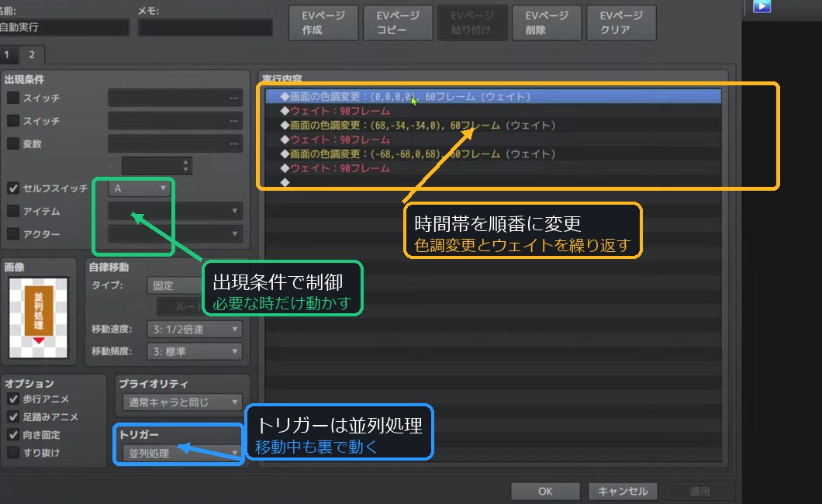
Task: Open the セルフスイッチ A dropdown
Action: (x=140, y=188)
